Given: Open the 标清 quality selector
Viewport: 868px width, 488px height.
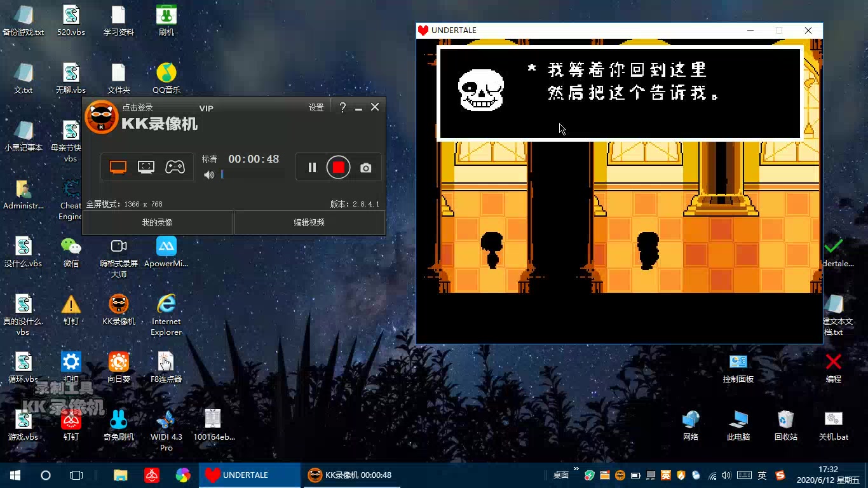Looking at the screenshot, I should coord(210,159).
